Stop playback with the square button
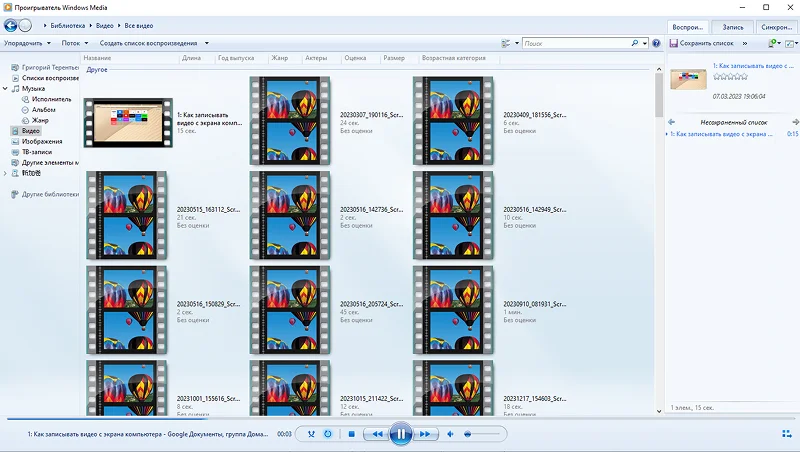Viewport: 800px width, 452px height. [352, 434]
